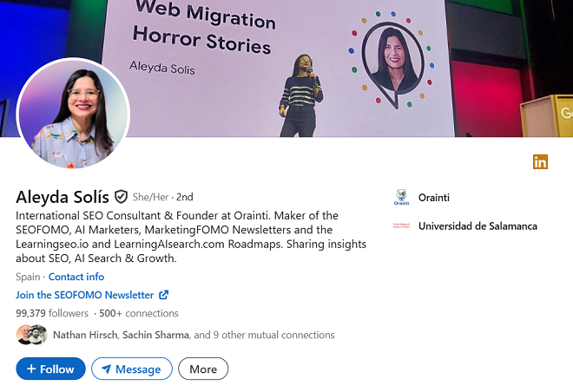This screenshot has width=573, height=392.
Task: Open the mutual connection Nathan Hirsch
Action: 85,335
